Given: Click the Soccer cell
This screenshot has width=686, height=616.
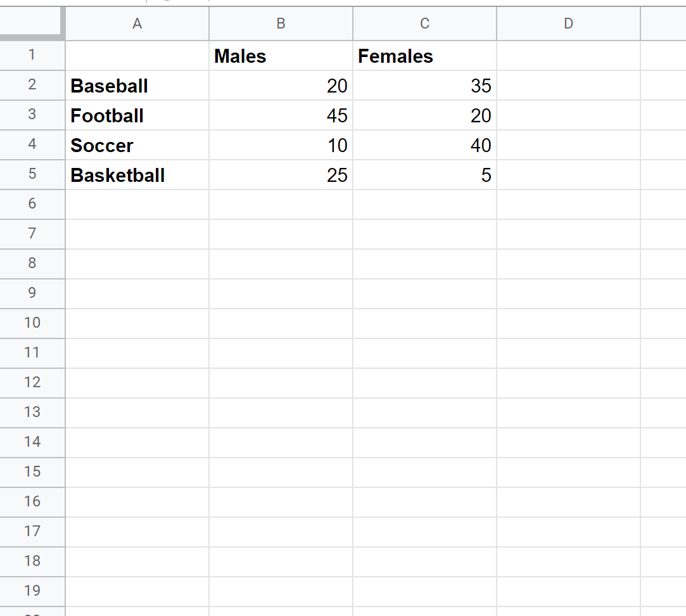Looking at the screenshot, I should [x=137, y=145].
